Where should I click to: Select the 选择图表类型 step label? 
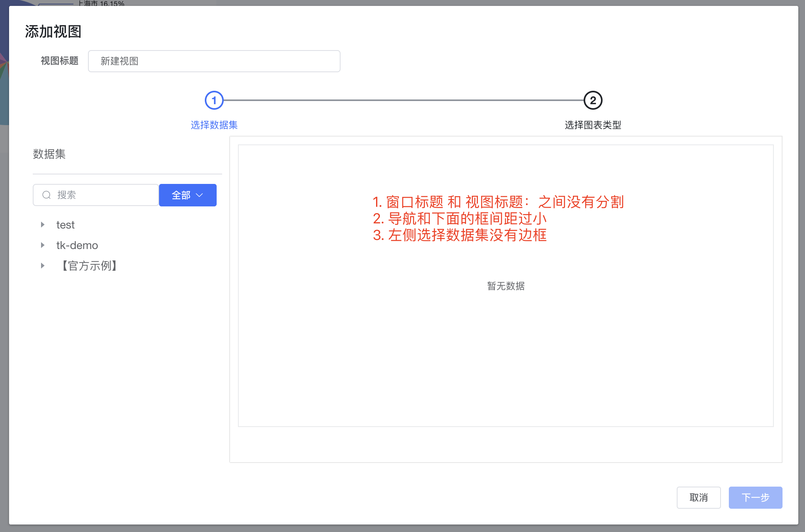(x=593, y=125)
